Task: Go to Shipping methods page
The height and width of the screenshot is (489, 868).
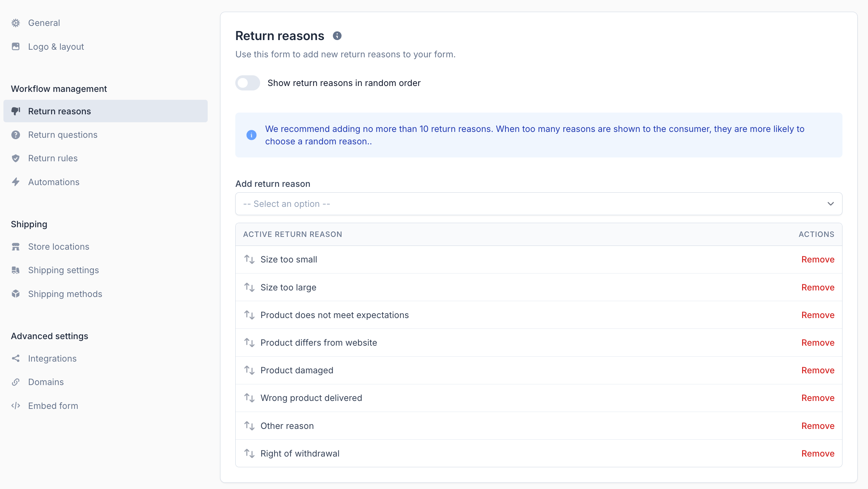Action: click(65, 294)
